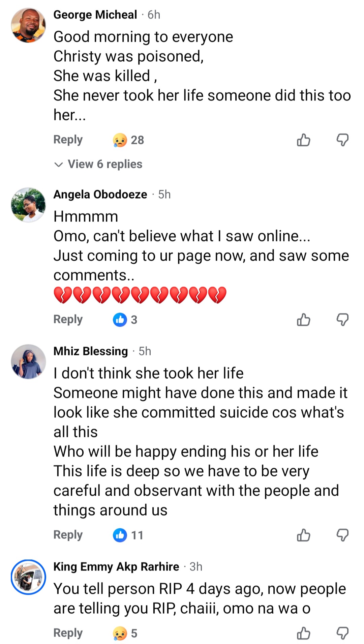Reply to Mhiz Blessing's comment
Viewport: 364px width, 644px height.
pos(68,535)
